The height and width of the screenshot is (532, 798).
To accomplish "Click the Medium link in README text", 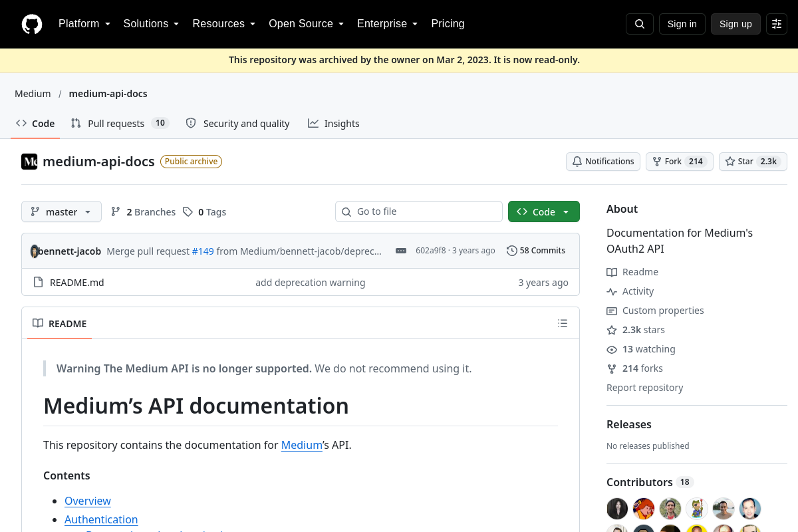I will pos(302,445).
